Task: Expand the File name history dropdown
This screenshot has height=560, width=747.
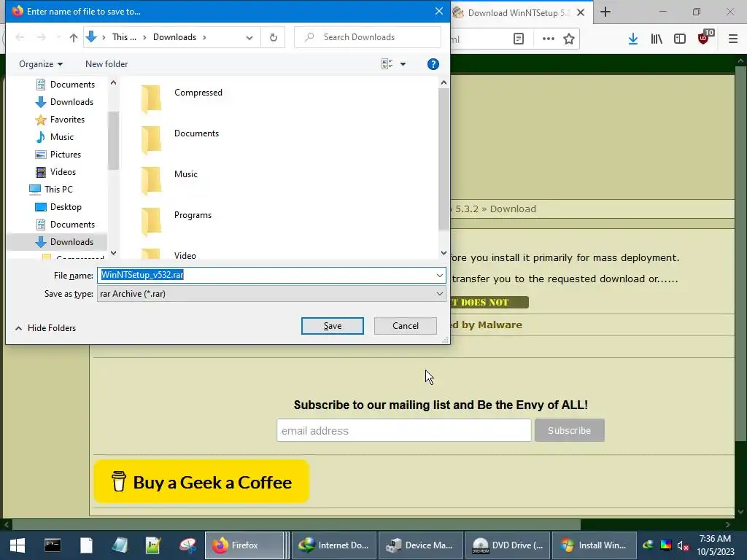Action: pos(439,275)
